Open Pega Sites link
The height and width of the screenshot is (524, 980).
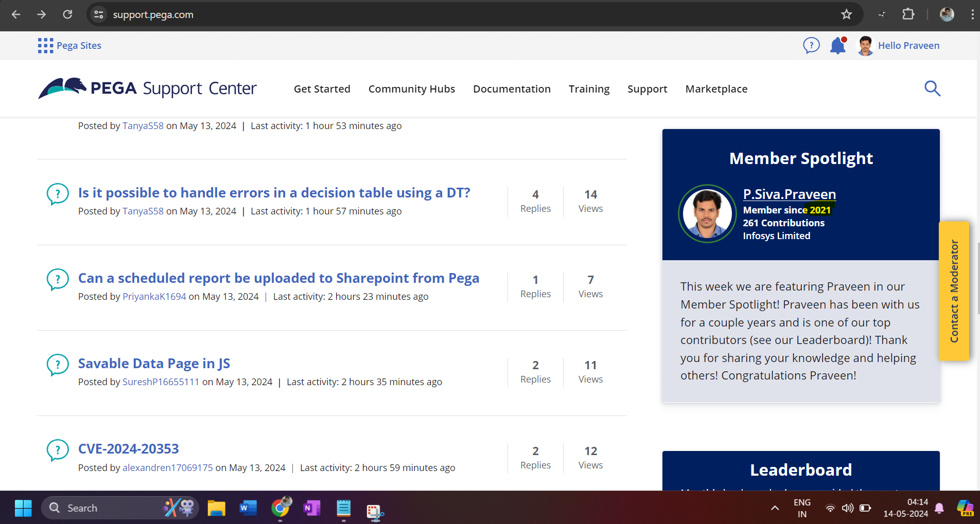79,45
